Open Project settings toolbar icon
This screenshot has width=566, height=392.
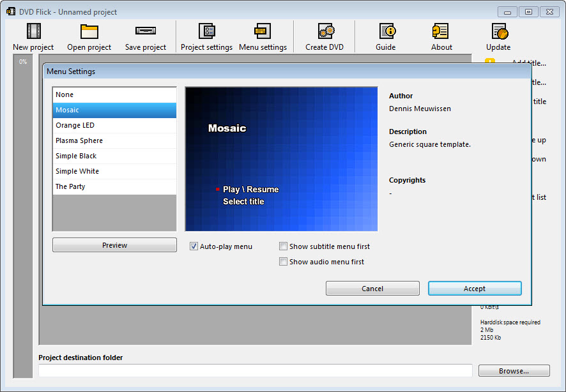pos(207,31)
